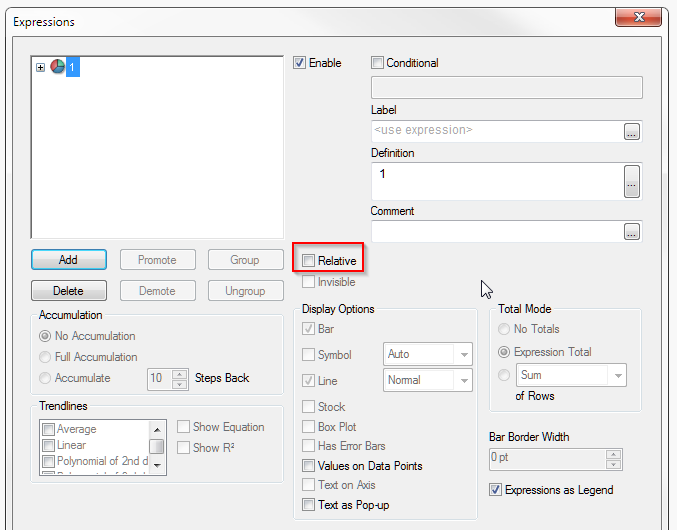677x530 pixels.
Task: Click the Bar Border Width field
Action: coord(547,459)
